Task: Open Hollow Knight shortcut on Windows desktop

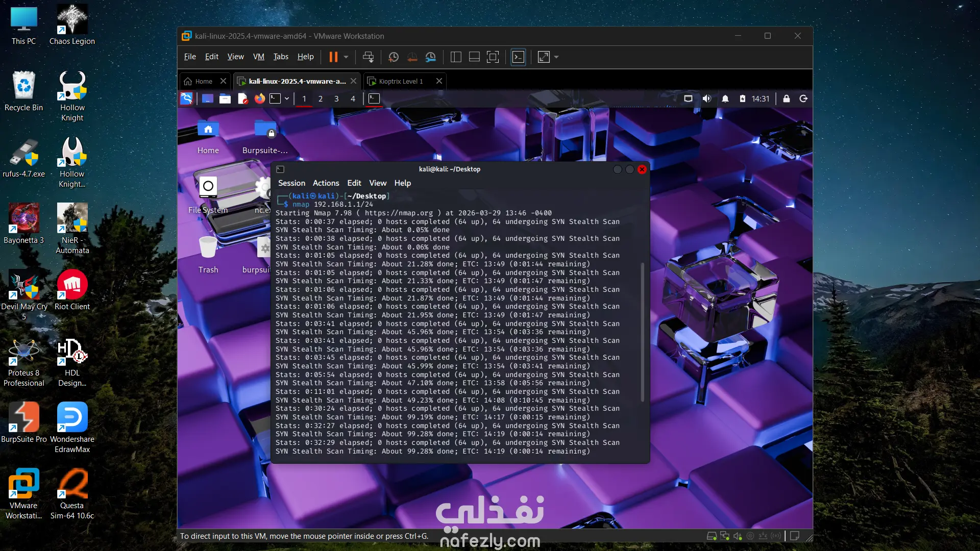Action: (72, 96)
